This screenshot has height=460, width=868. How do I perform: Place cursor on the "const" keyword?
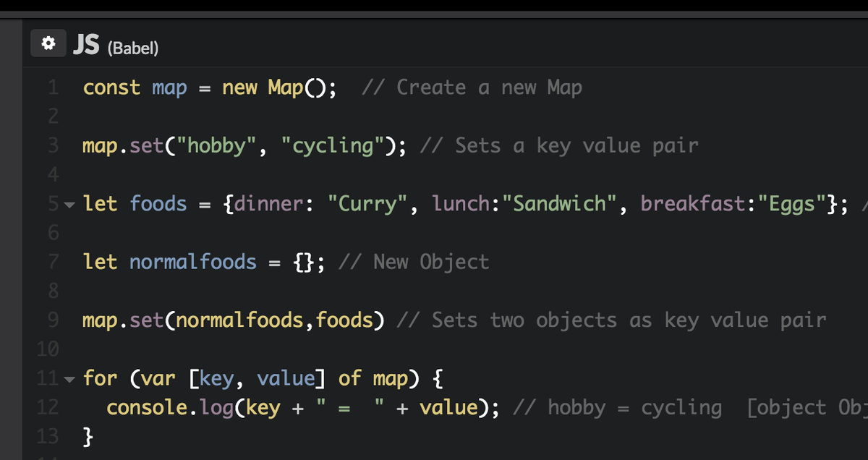click(111, 88)
